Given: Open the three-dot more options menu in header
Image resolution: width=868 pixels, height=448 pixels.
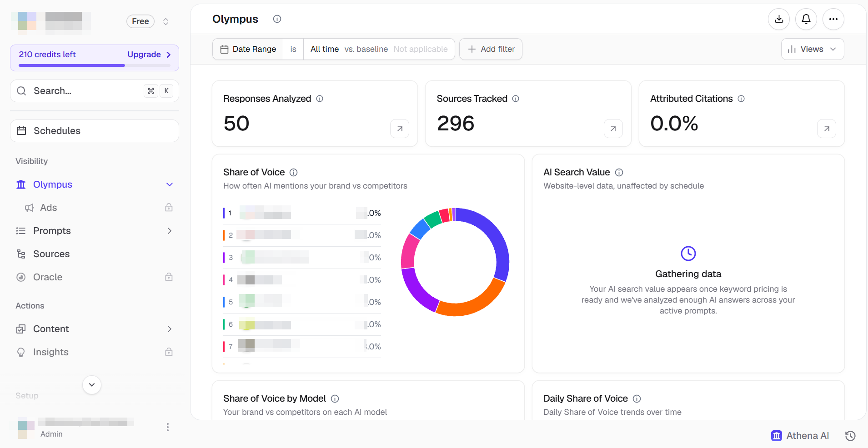Looking at the screenshot, I should coord(833,19).
